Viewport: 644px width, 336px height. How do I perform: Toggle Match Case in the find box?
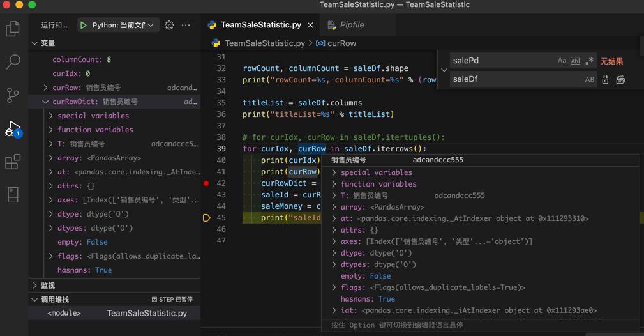tap(562, 61)
